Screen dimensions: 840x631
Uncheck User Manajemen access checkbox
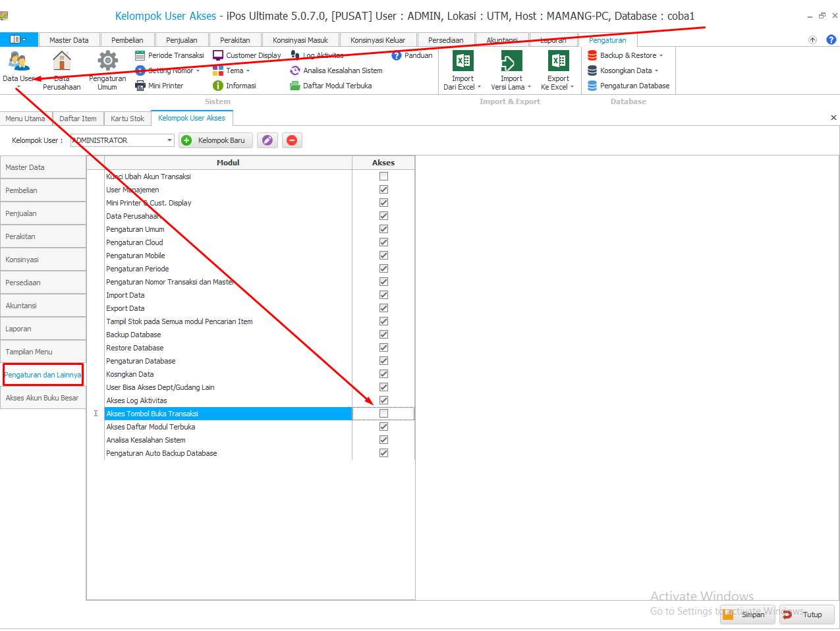[383, 190]
